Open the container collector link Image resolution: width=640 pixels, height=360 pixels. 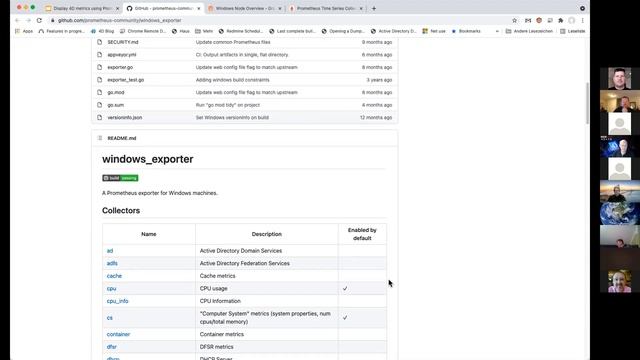(118, 334)
